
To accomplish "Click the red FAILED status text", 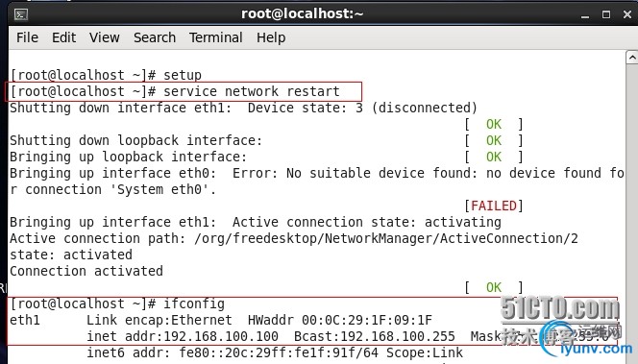I will pyautogui.click(x=494, y=206).
